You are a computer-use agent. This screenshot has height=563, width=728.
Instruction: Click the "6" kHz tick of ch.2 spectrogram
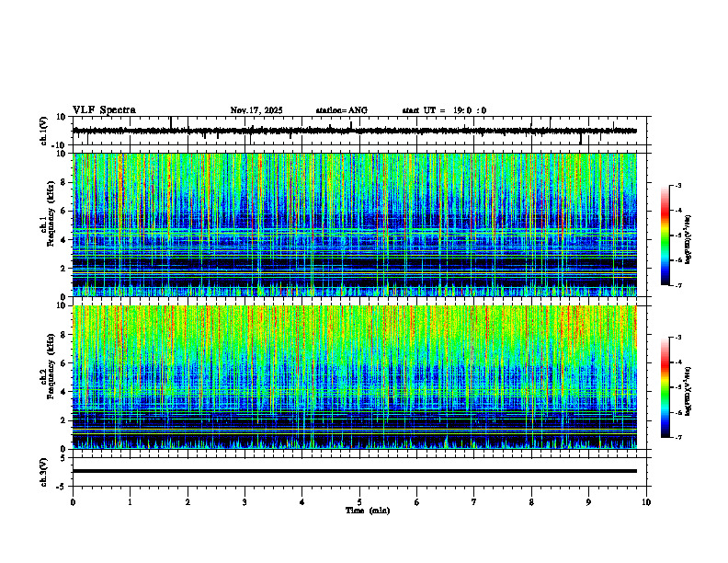pos(63,362)
